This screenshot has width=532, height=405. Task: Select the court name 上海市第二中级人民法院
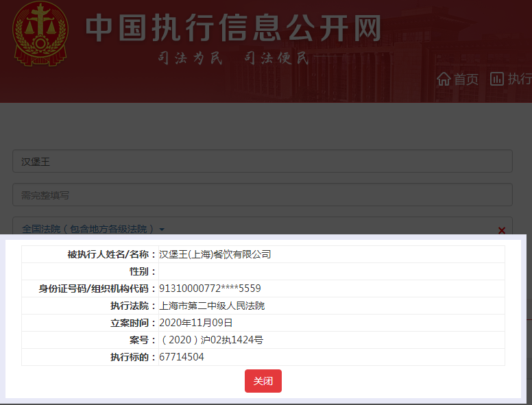(x=212, y=306)
